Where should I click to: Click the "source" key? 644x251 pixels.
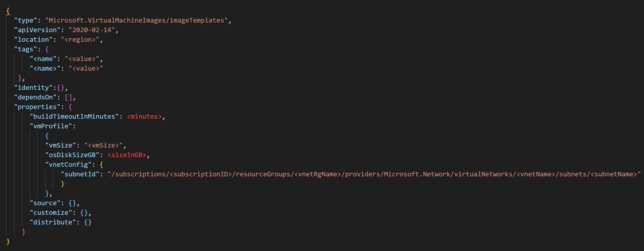45,203
